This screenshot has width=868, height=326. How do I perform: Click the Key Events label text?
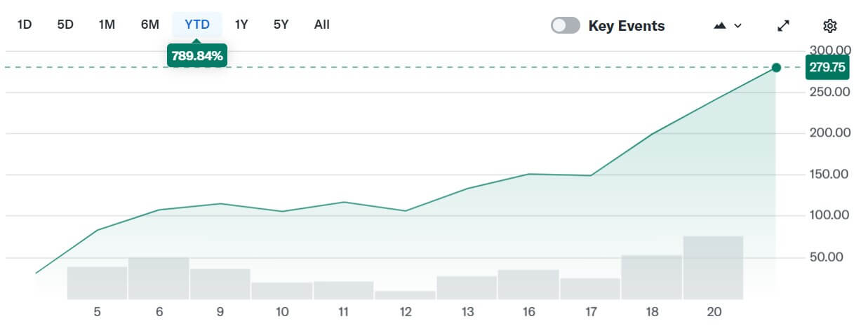pos(627,26)
